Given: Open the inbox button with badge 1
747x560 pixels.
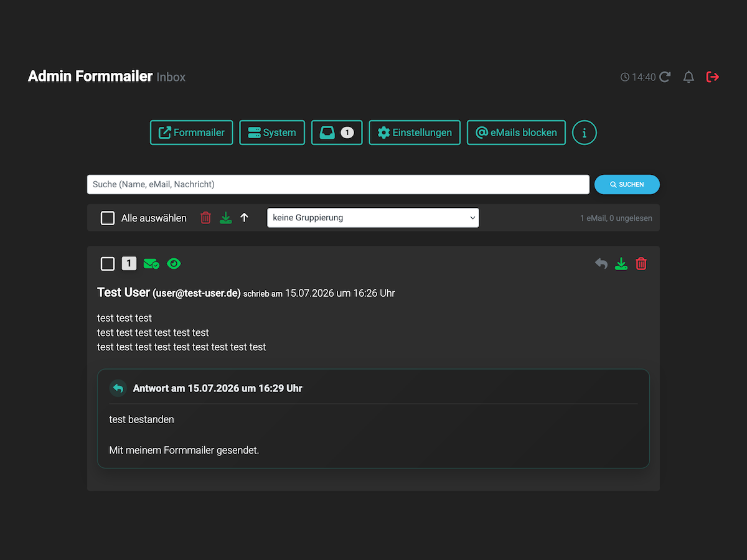Looking at the screenshot, I should [x=337, y=133].
